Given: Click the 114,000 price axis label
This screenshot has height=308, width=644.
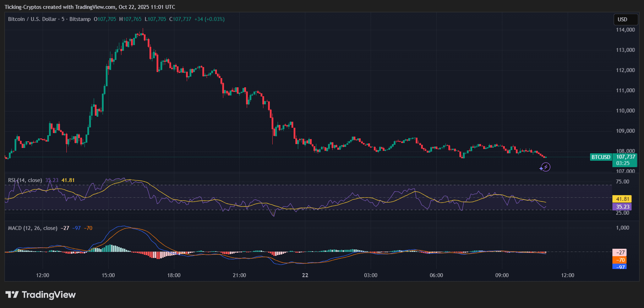Looking at the screenshot, I should pyautogui.click(x=625, y=30).
